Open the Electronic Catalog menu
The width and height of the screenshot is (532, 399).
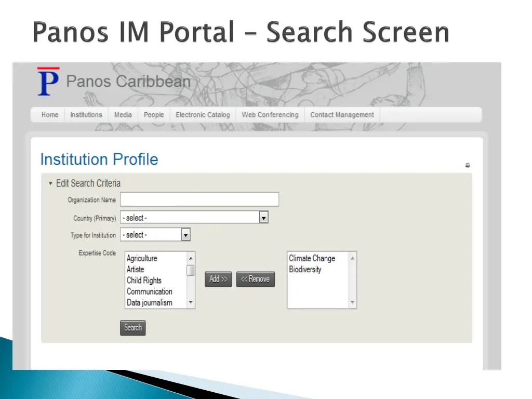pos(203,115)
